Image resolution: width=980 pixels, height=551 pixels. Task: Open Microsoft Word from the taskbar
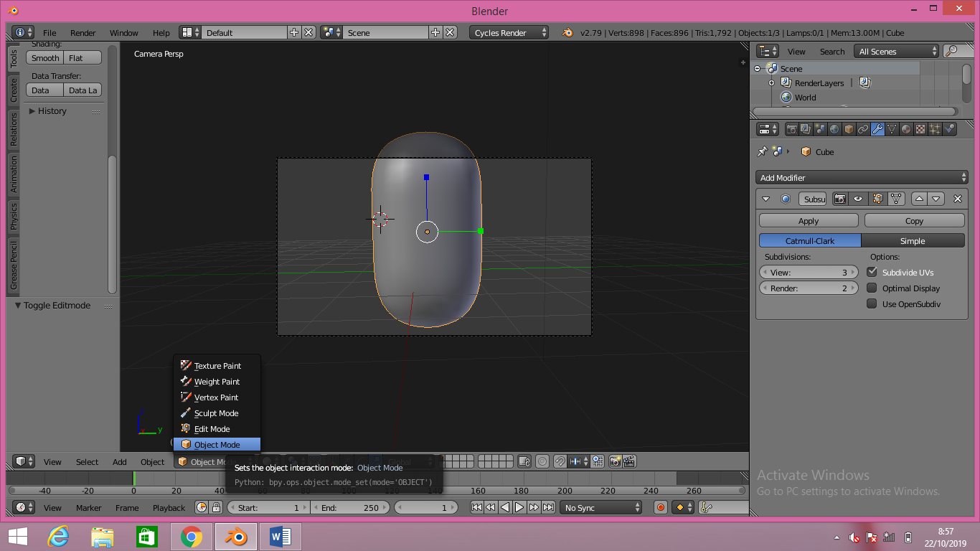click(x=281, y=537)
